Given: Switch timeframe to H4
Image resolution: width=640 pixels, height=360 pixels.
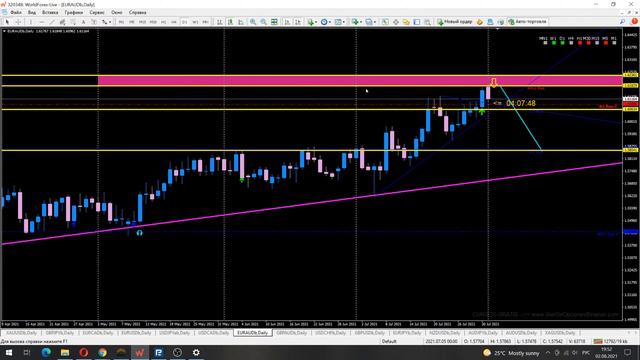Looking at the screenshot, I should coord(174,22).
